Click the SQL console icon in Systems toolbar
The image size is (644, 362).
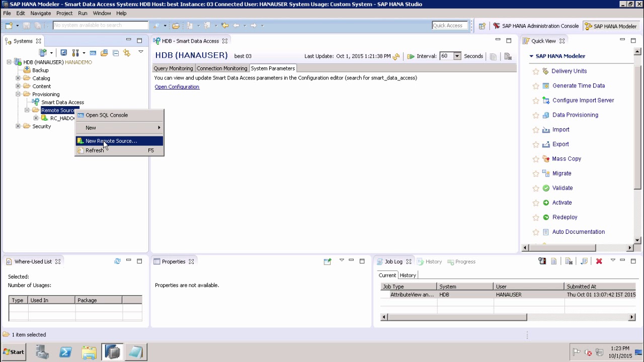point(94,53)
